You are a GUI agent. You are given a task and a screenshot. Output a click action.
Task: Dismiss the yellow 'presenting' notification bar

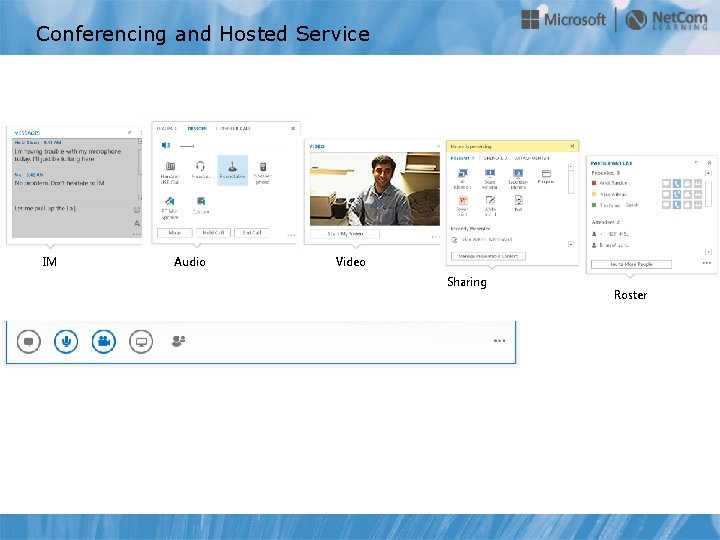coord(572,146)
